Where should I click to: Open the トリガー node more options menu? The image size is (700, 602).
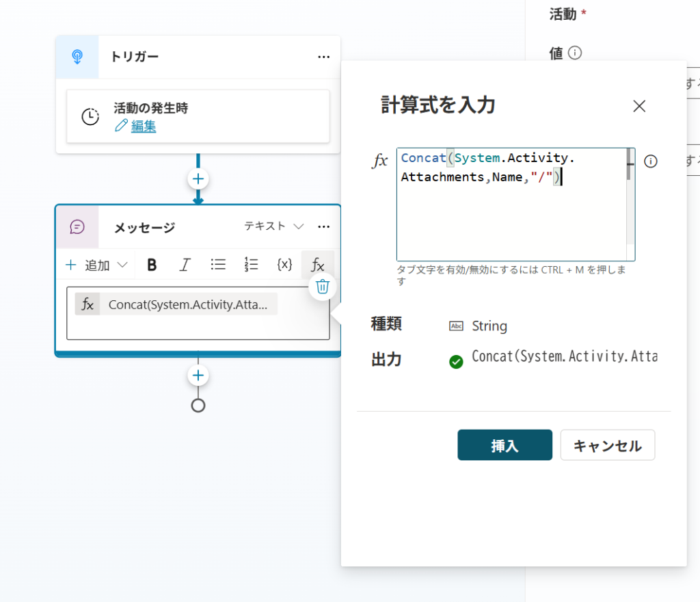pos(324,57)
